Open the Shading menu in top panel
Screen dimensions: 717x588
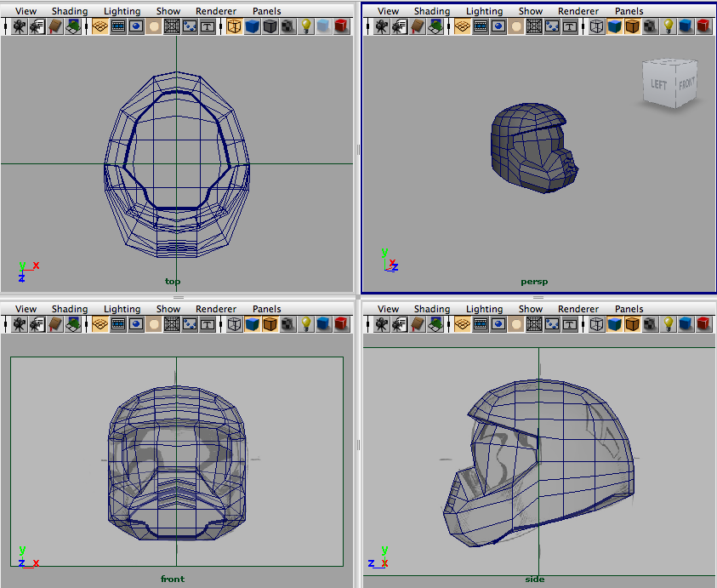click(x=70, y=11)
